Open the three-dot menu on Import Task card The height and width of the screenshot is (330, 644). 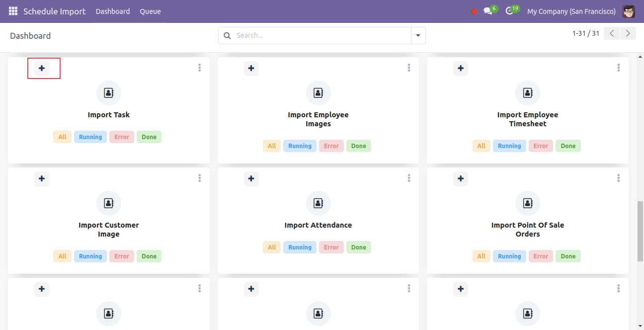click(199, 68)
